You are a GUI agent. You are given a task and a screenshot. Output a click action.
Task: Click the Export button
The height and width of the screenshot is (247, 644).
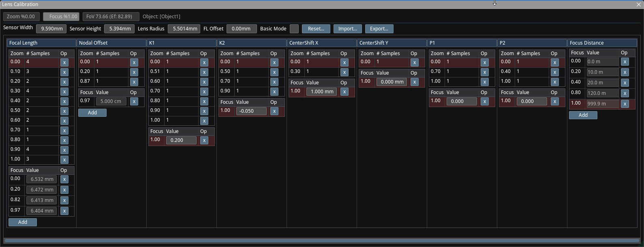(x=379, y=29)
